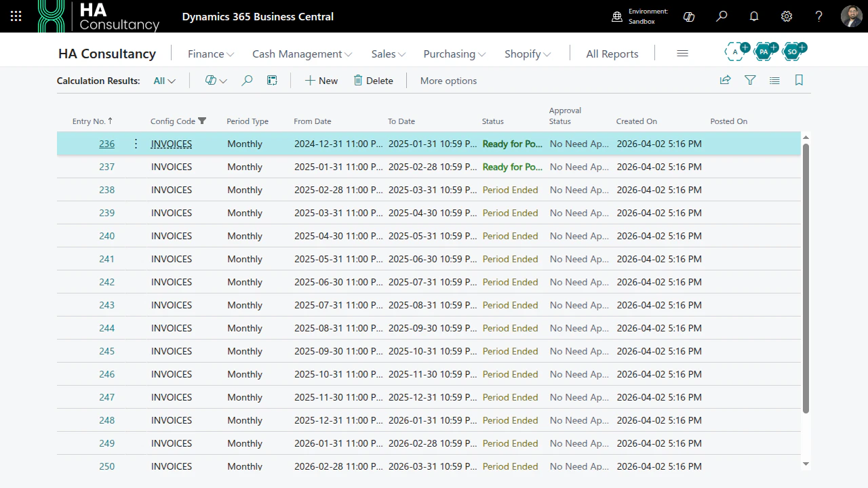Select the Created On cell in row 248
Image resolution: width=868 pixels, height=488 pixels.
[x=659, y=420]
